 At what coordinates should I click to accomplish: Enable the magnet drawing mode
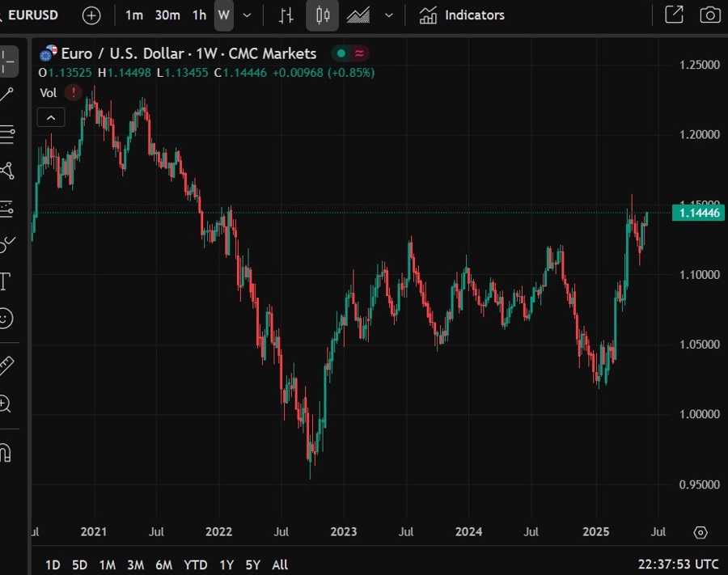(x=8, y=451)
